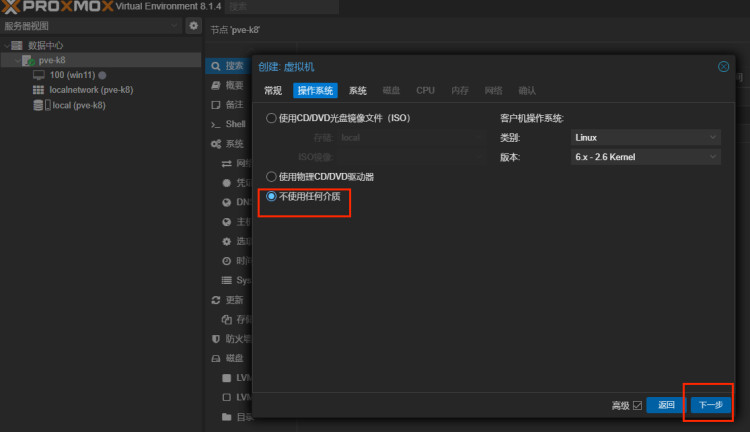This screenshot has height=432, width=750.
Task: Select 100 (win11) in the tree
Action: point(73,75)
